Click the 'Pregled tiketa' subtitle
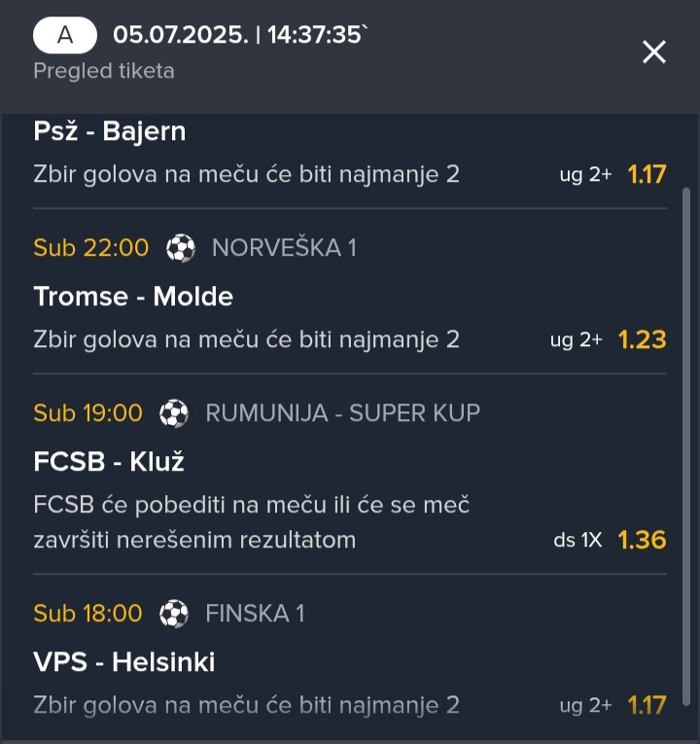700x744 pixels. pos(104,71)
